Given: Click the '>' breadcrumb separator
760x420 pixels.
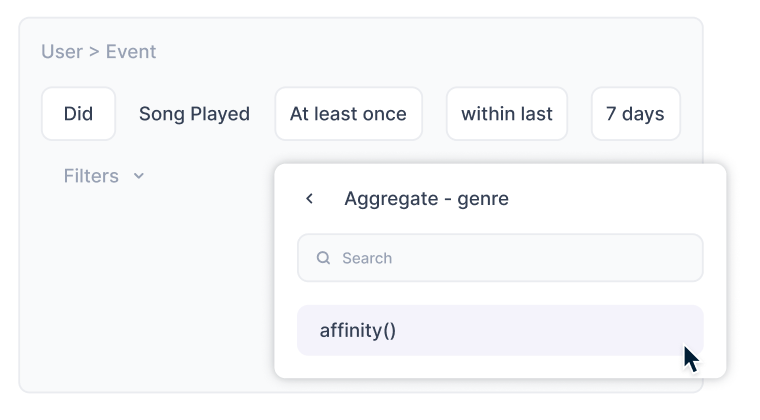Looking at the screenshot, I should click(x=94, y=52).
